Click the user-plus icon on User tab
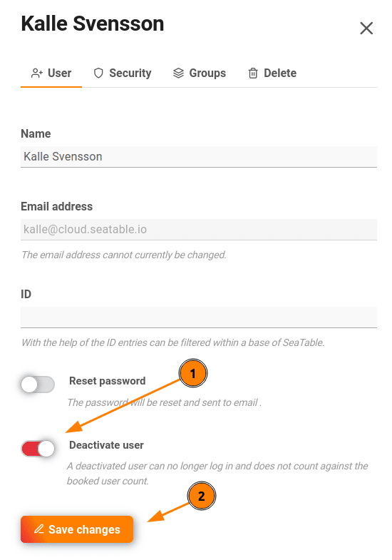 click(x=37, y=73)
